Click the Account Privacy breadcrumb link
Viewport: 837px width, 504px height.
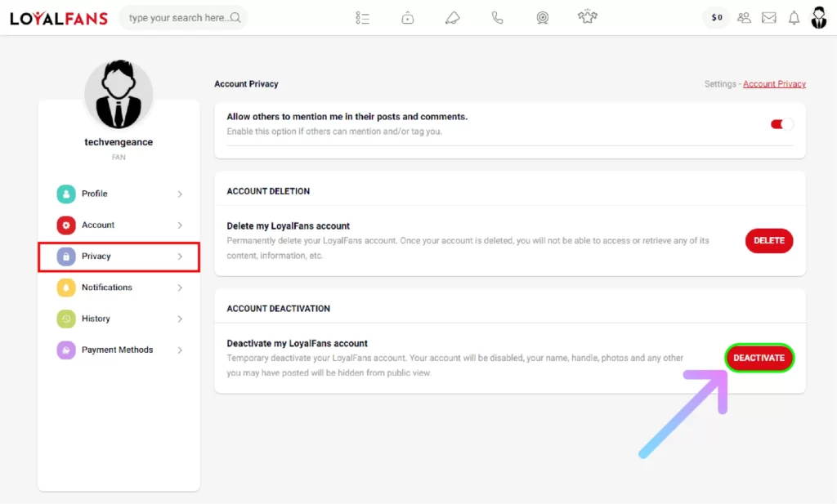(x=774, y=84)
